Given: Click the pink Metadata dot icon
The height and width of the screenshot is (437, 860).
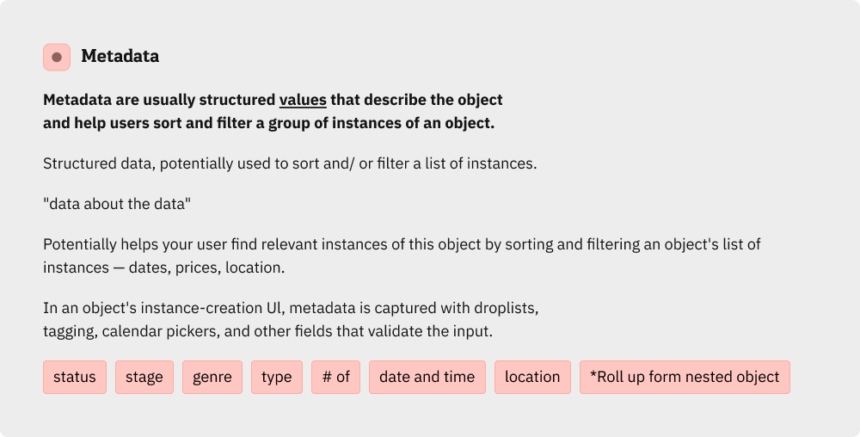Looking at the screenshot, I should [57, 57].
